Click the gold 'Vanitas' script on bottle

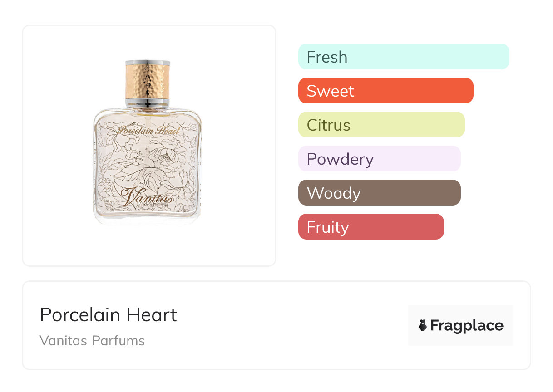(x=147, y=197)
